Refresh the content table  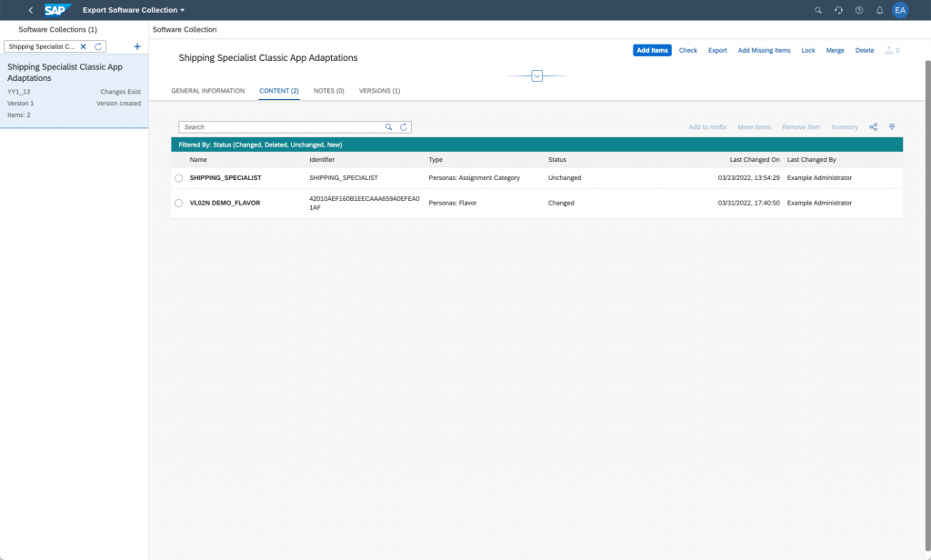tap(403, 127)
